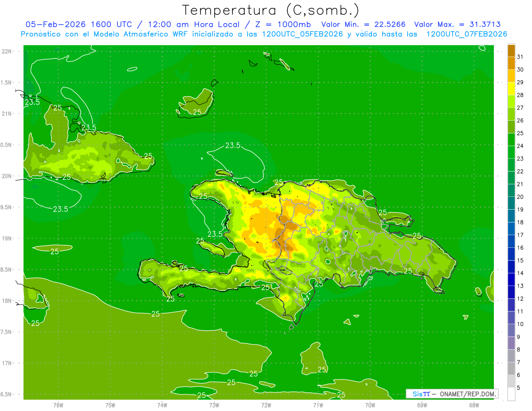Screen dimensions: 532x411
Task: Click the '74W' longitude label
Action: (162, 405)
